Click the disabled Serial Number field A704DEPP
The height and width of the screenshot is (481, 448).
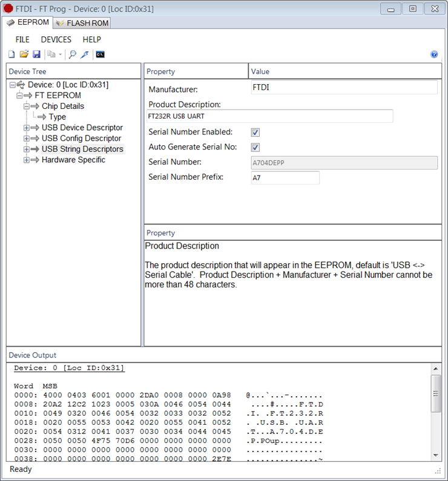click(x=344, y=163)
